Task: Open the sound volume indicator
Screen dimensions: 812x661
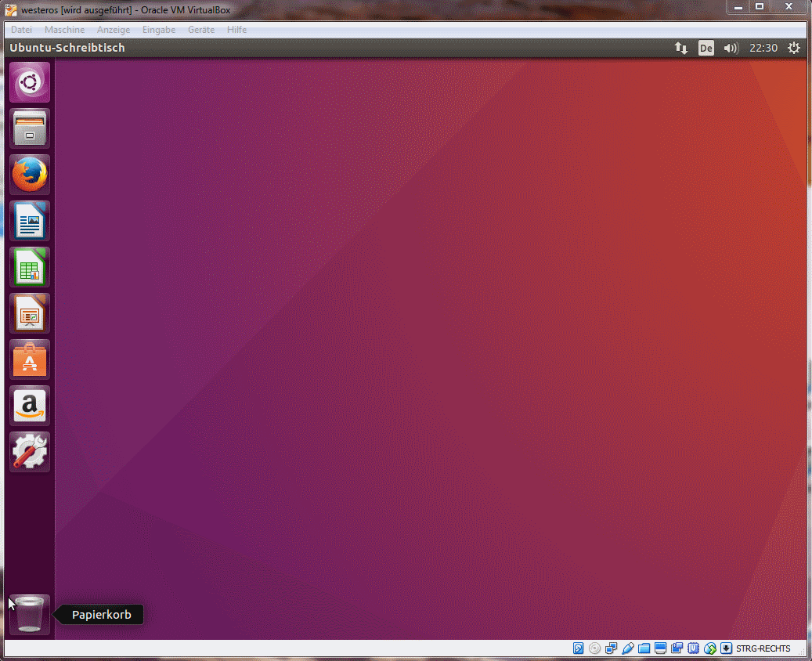Action: [x=731, y=49]
